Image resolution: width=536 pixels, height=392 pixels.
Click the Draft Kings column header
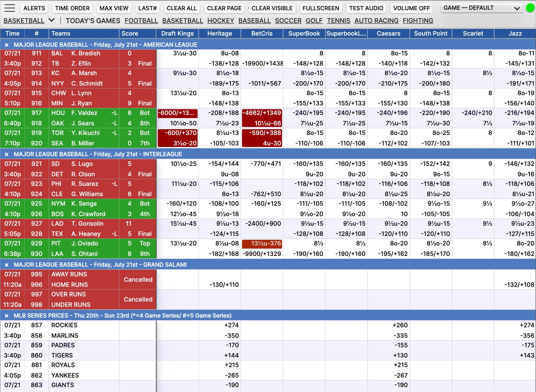click(x=177, y=33)
